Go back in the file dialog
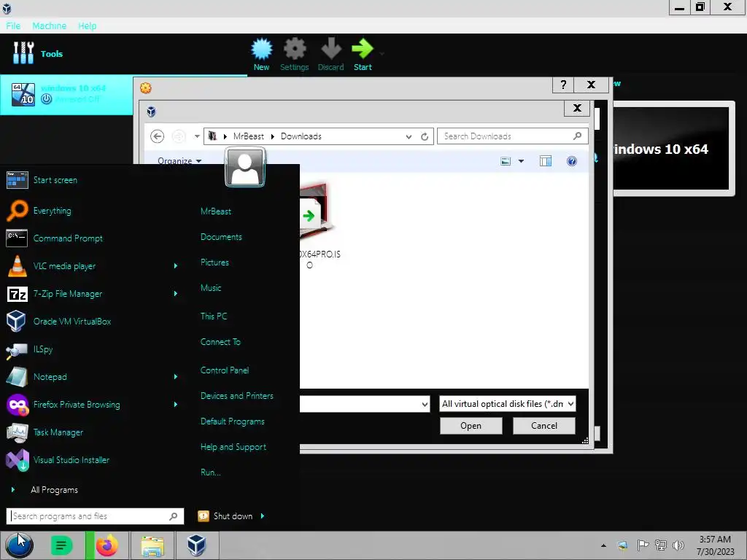This screenshot has width=747, height=560. (x=158, y=136)
